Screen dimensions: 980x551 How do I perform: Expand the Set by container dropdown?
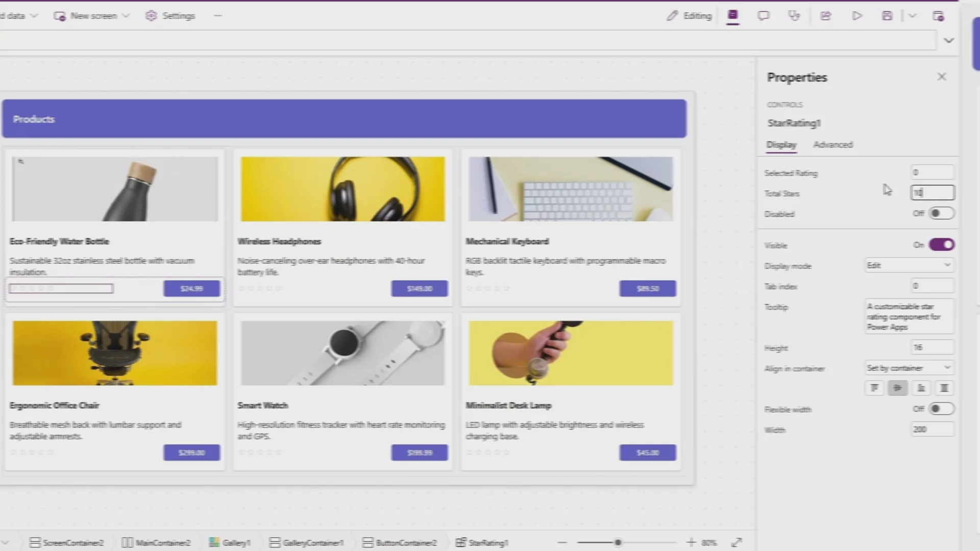[x=909, y=367]
